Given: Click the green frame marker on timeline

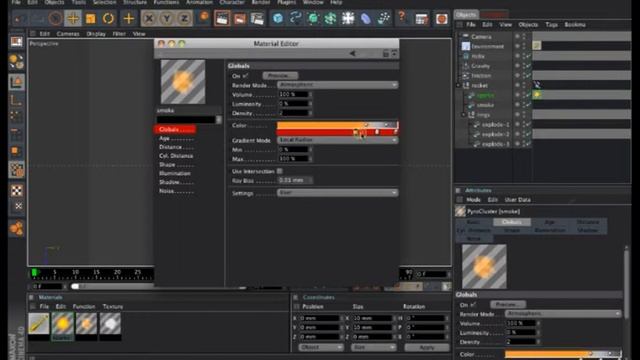Looking at the screenshot, I should (x=35, y=272).
